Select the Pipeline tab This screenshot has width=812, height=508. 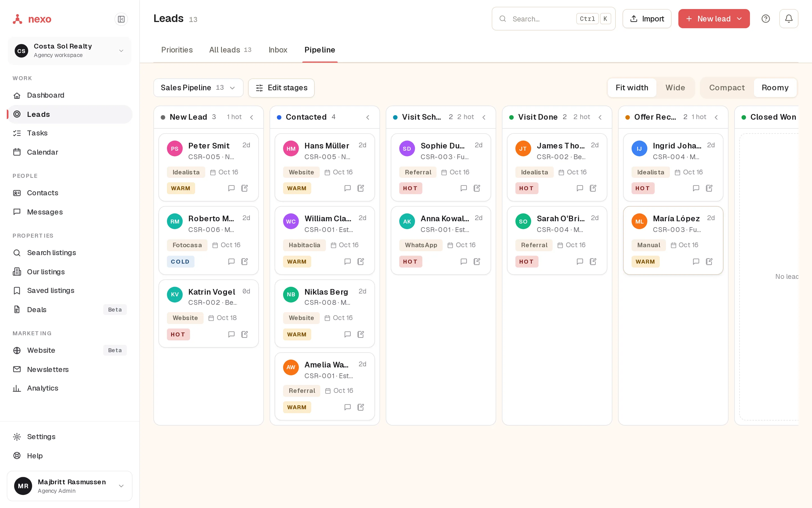(x=320, y=50)
